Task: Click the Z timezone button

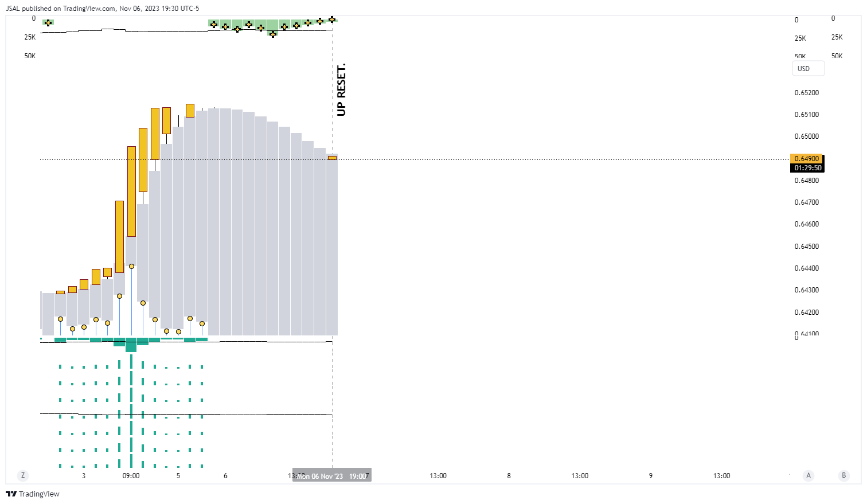Action: coord(23,475)
